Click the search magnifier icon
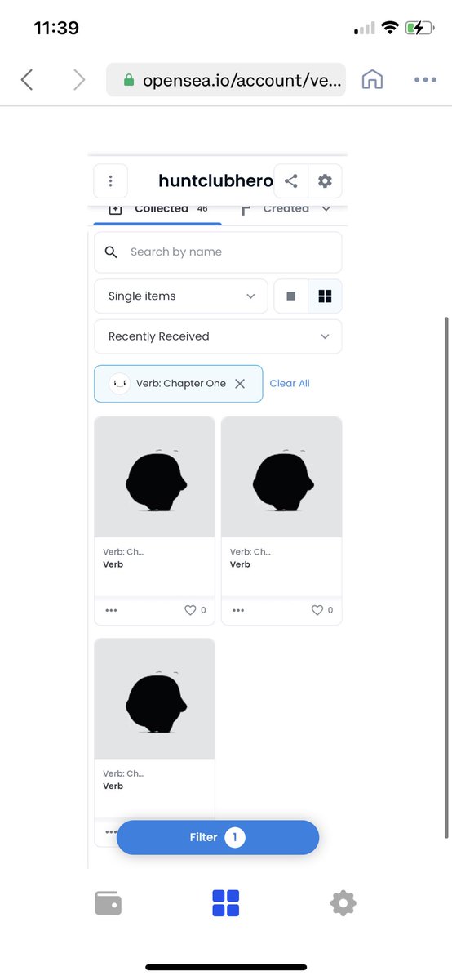The height and width of the screenshot is (980, 452). tap(112, 252)
